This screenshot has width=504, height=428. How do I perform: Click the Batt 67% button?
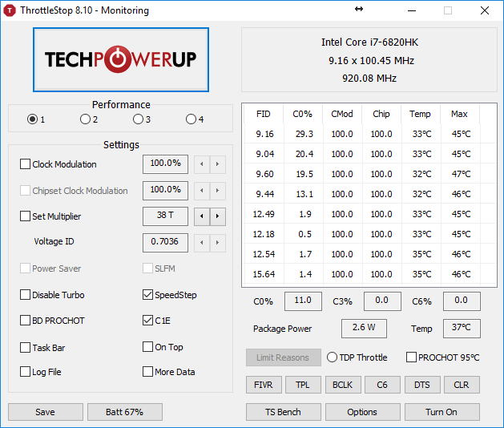[x=125, y=412]
